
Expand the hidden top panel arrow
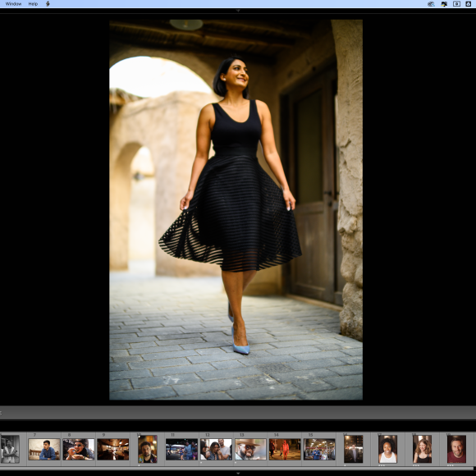pyautogui.click(x=238, y=11)
